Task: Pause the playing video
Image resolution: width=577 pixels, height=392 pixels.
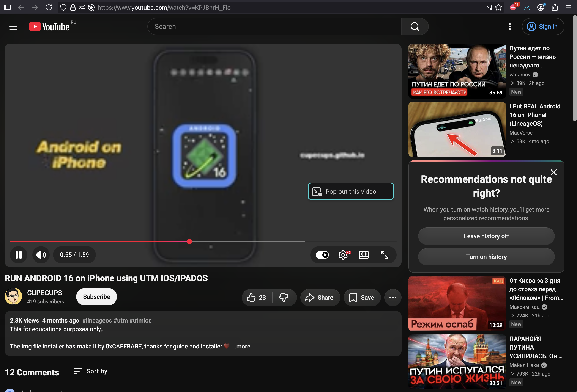Action: tap(19, 255)
